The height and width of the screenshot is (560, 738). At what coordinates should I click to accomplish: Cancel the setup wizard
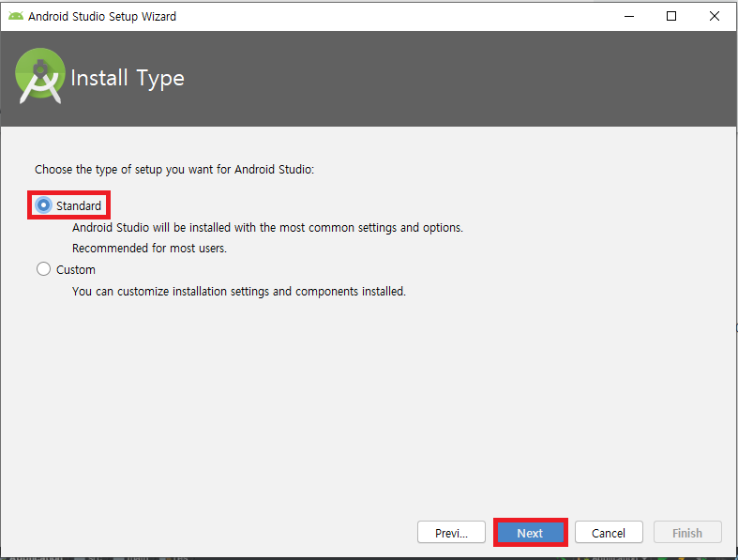[x=609, y=533]
